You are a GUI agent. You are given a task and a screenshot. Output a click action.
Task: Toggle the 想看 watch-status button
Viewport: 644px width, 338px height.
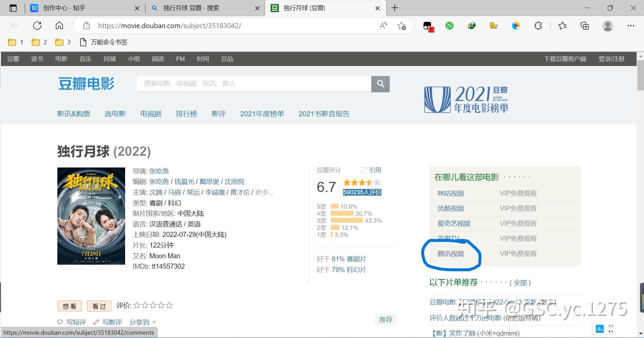[x=69, y=306]
